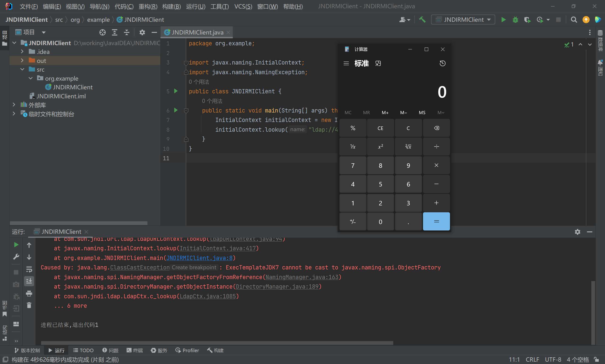This screenshot has width=605, height=364.
Task: Click calculator keep-on-top icon
Action: tap(378, 63)
